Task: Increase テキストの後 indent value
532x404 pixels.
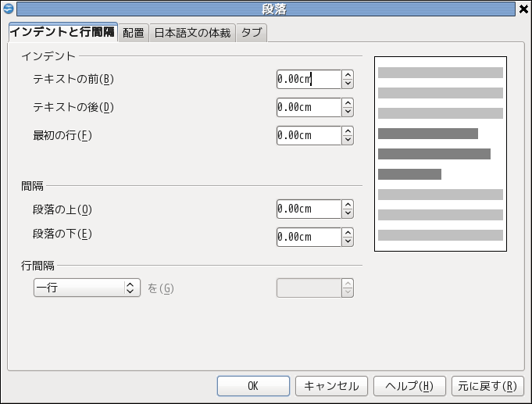Action: point(348,103)
